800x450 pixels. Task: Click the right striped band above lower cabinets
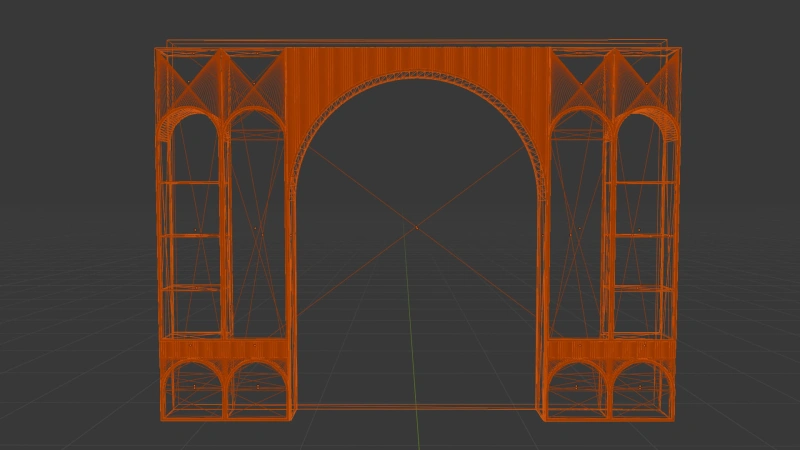pyautogui.click(x=608, y=349)
